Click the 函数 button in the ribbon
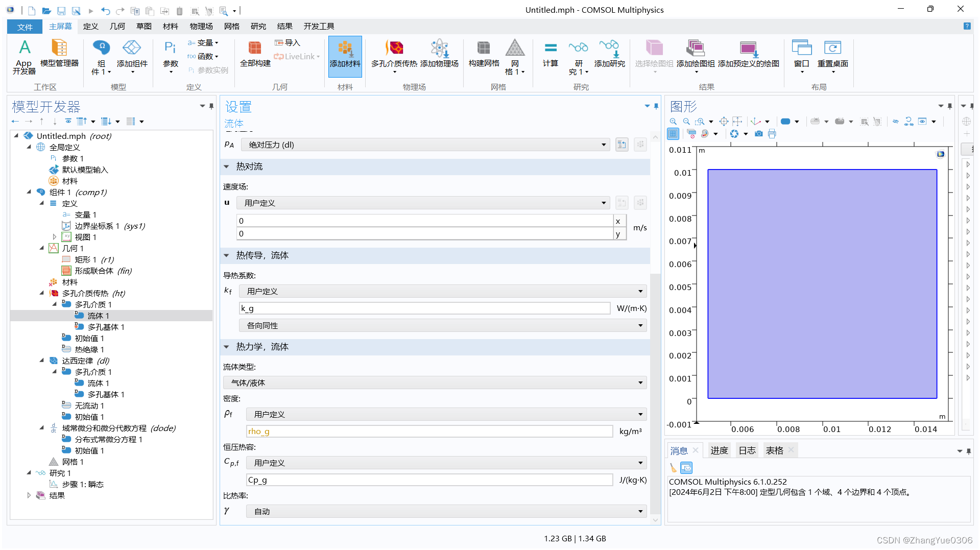 (x=203, y=57)
